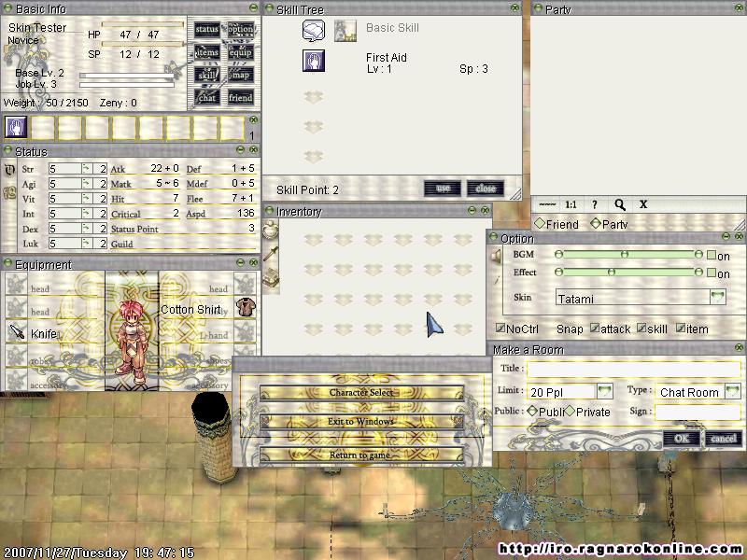Click the Cotton Shirt armor icon
The width and height of the screenshot is (747, 560).
[246, 307]
